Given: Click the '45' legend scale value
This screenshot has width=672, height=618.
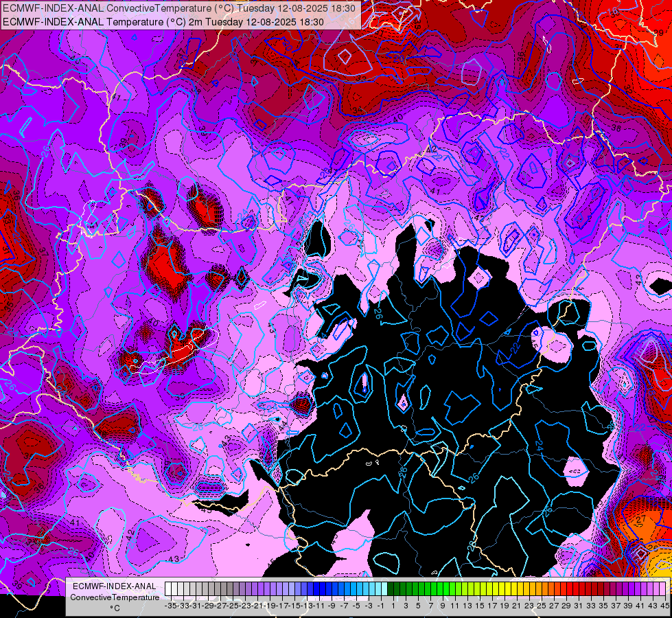Looking at the screenshot, I should click(665, 606).
